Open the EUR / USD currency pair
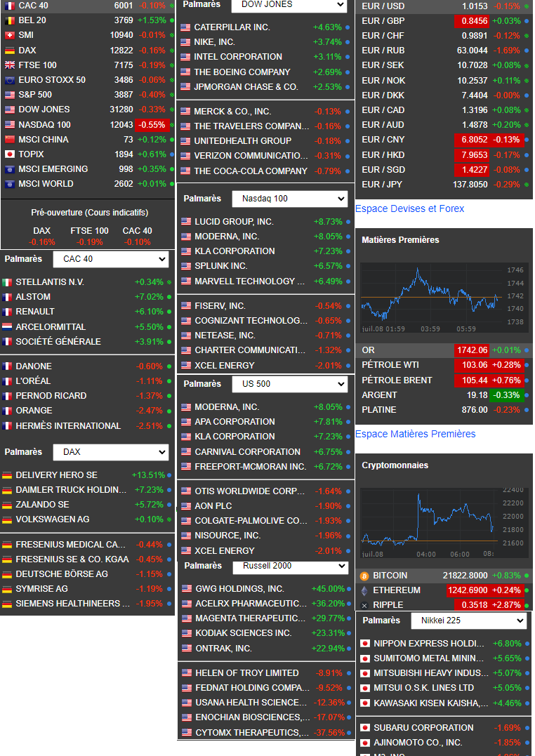The width and height of the screenshot is (535, 756). [x=444, y=6]
